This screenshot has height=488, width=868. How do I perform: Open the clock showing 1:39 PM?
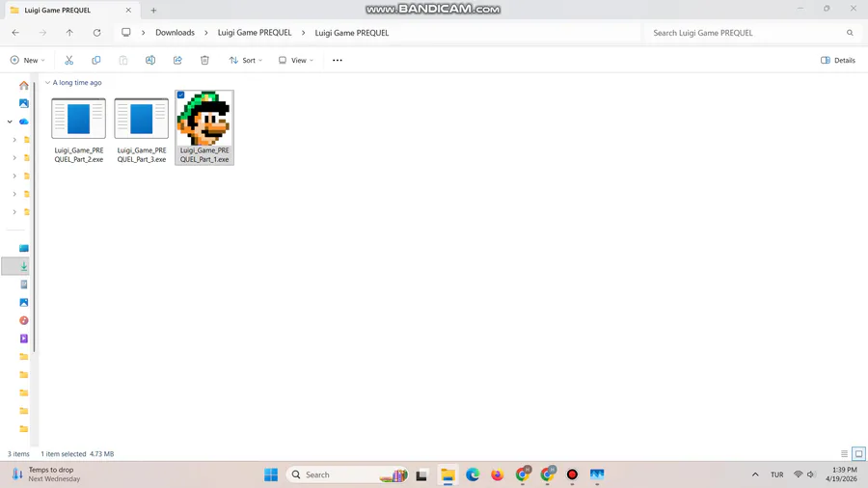pos(841,474)
